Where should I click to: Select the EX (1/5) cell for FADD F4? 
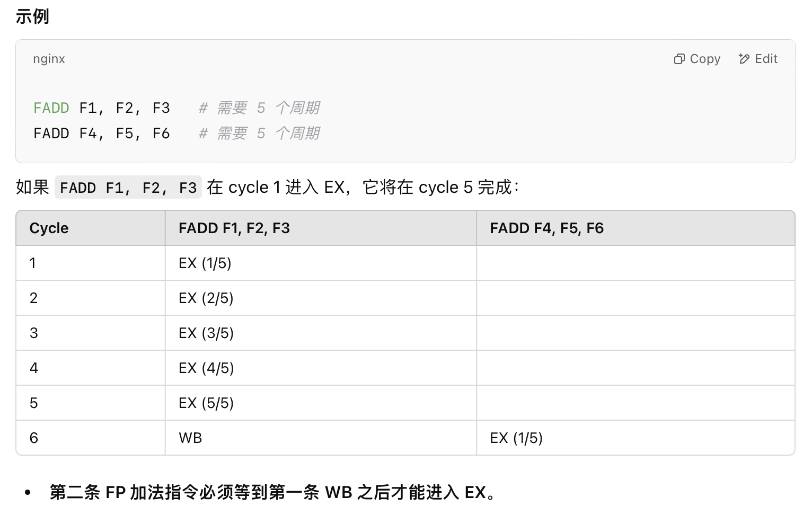point(515,438)
